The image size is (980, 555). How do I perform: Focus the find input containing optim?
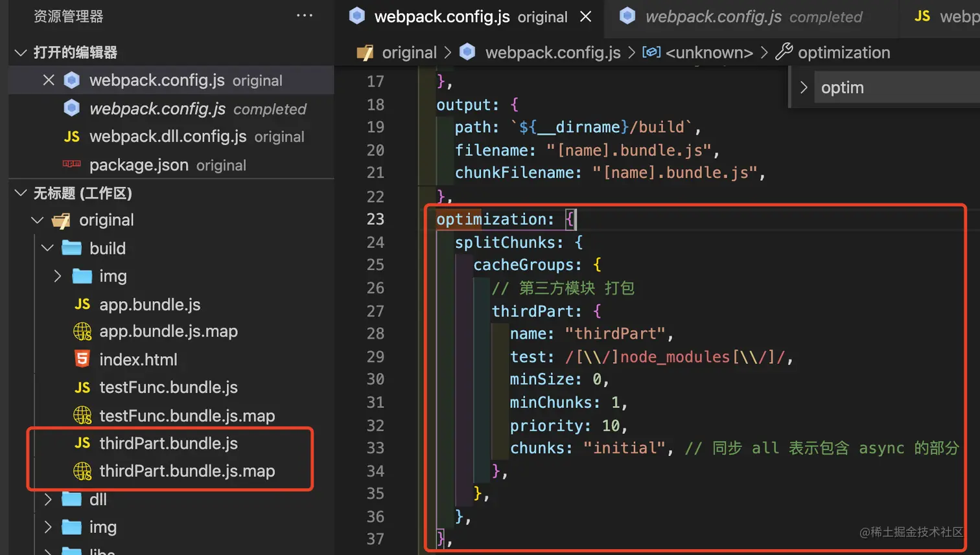click(x=897, y=87)
